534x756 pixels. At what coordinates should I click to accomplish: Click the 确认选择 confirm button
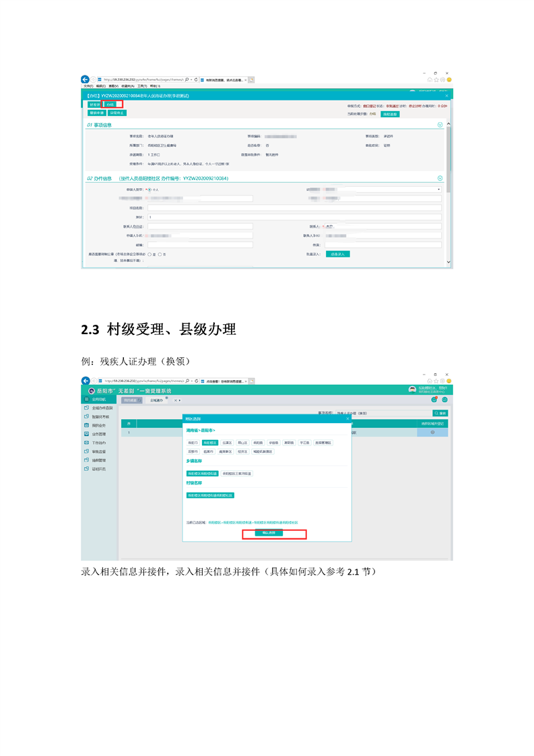(274, 534)
